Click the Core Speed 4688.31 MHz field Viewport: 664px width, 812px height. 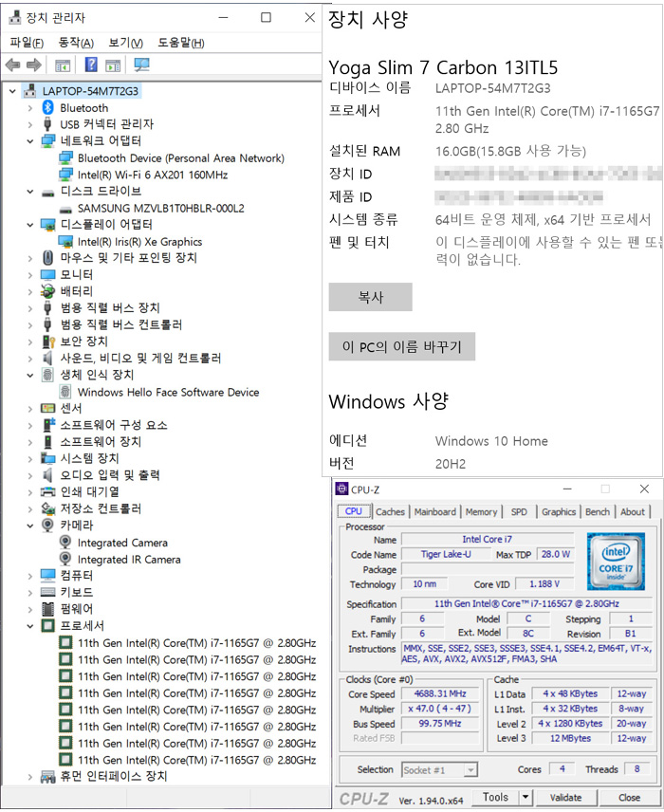click(x=440, y=694)
